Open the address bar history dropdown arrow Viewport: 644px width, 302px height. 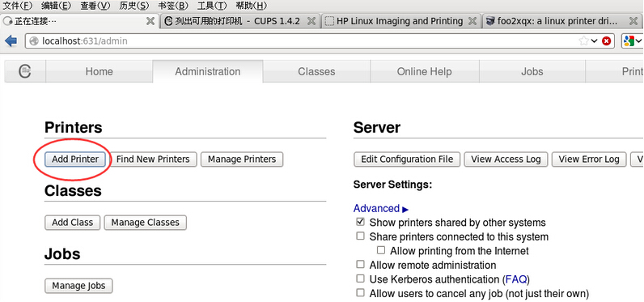(x=595, y=40)
